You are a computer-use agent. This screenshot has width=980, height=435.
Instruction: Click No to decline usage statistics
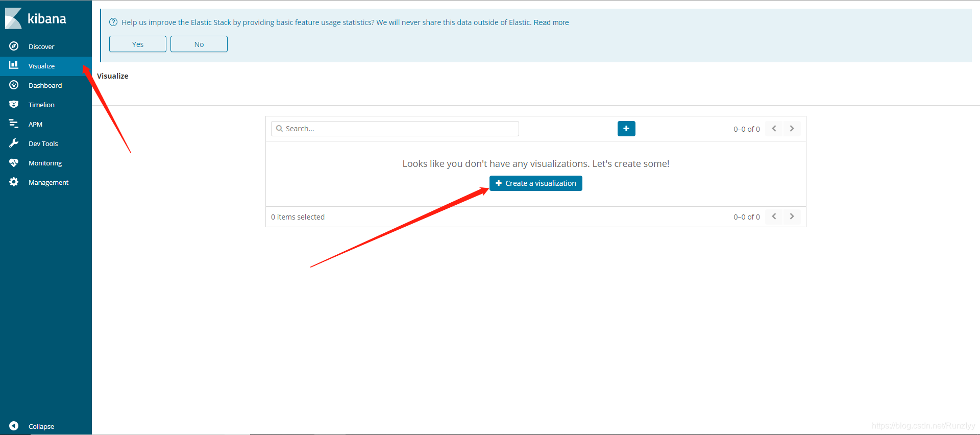click(x=199, y=44)
